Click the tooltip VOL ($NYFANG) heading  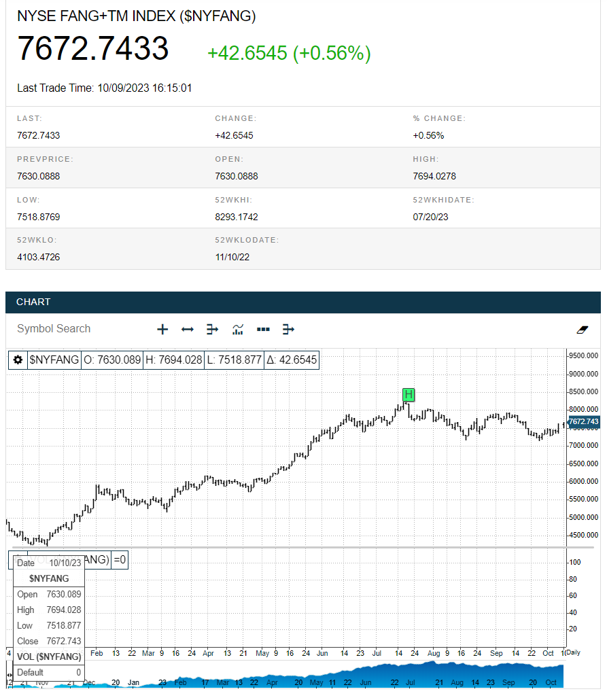(49, 657)
